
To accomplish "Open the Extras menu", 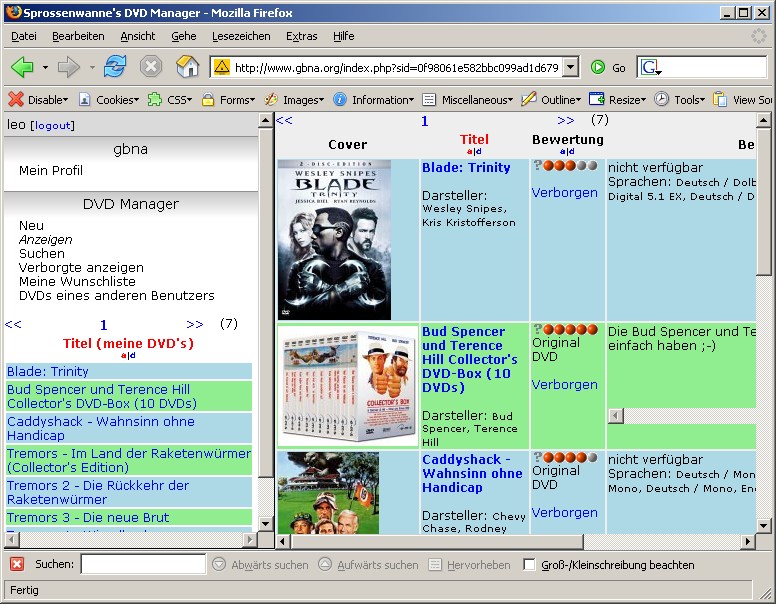I will coord(301,36).
